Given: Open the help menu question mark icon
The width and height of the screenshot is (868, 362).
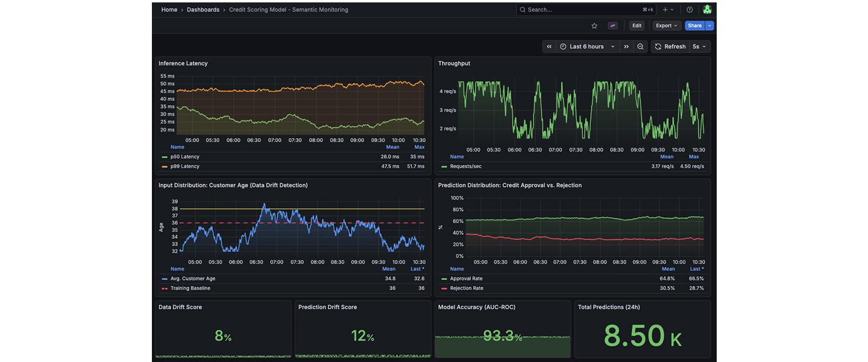Looking at the screenshot, I should pos(690,10).
